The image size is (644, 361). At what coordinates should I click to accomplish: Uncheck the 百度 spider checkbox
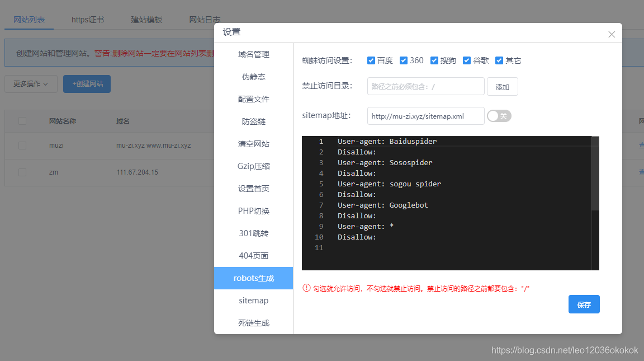[x=371, y=60]
